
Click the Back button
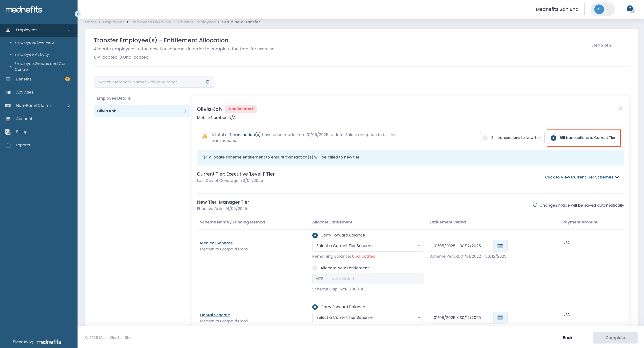point(567,337)
